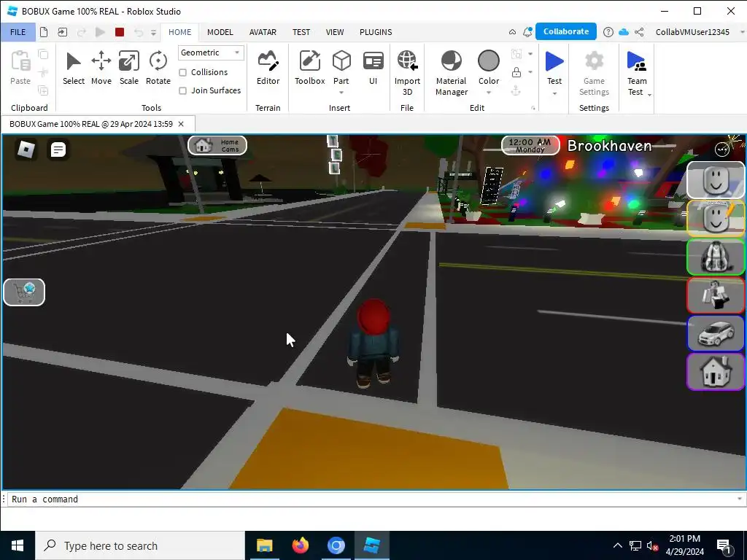Image resolution: width=747 pixels, height=560 pixels.
Task: Toggle the Collisions checkbox
Action: coord(183,72)
